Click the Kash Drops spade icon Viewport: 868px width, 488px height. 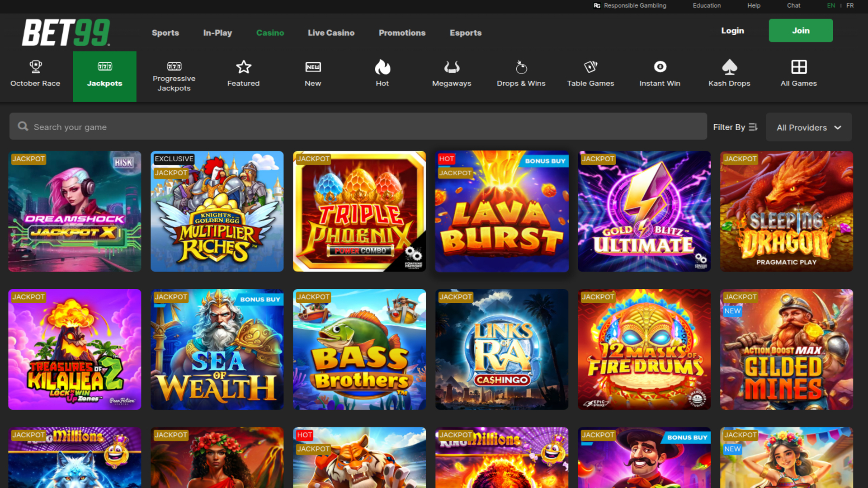pos(729,67)
